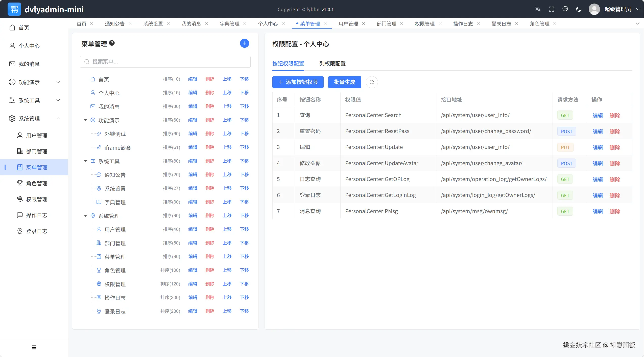The width and height of the screenshot is (644, 357).
Task: Collapse 系统工具 node in menu tree
Action: (85, 161)
